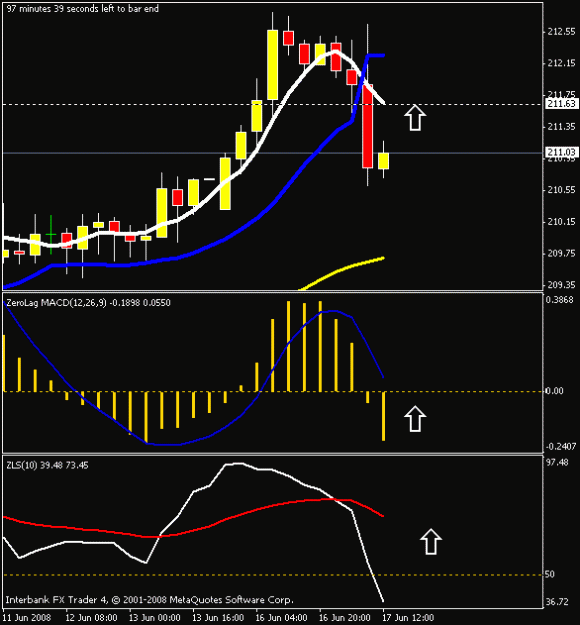Click the dashed 50 level line in ZLS panel
580x625 pixels.
tap(273, 575)
